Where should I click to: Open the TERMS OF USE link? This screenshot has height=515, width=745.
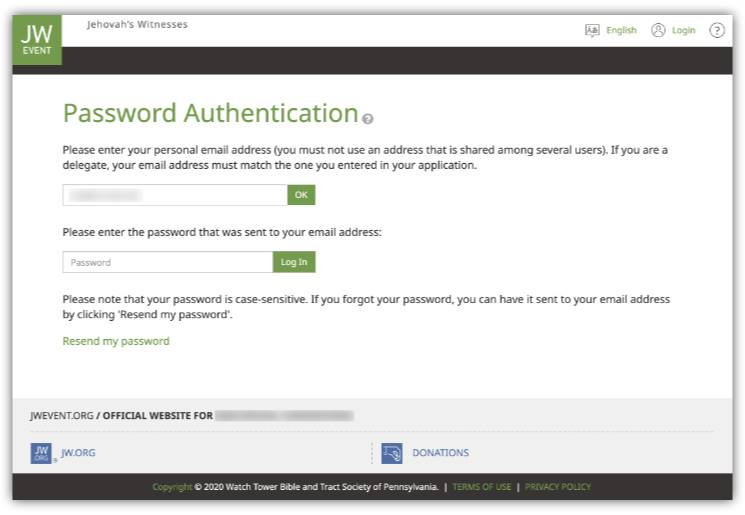coord(482,487)
